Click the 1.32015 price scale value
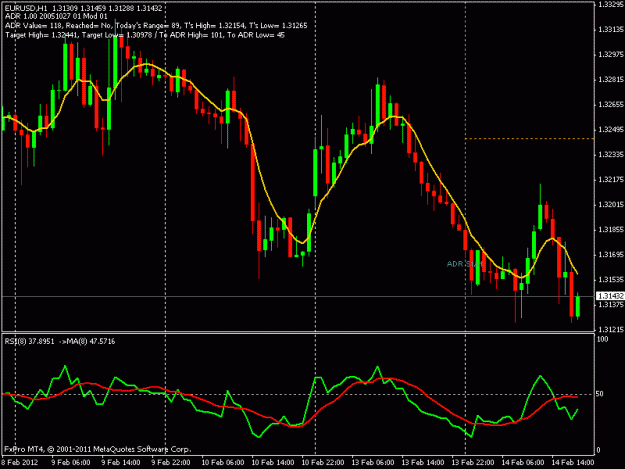This screenshot has height=469, width=625. 611,205
